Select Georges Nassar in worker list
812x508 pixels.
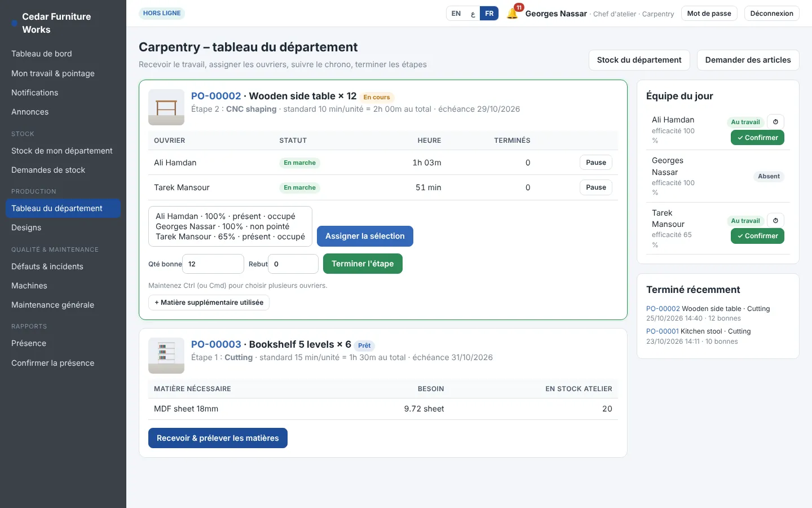pos(230,226)
